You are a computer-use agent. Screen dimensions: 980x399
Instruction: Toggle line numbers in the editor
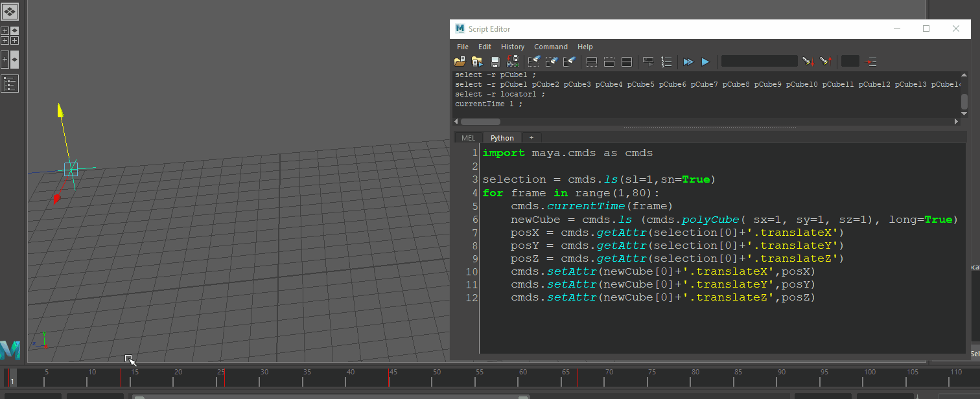click(666, 62)
